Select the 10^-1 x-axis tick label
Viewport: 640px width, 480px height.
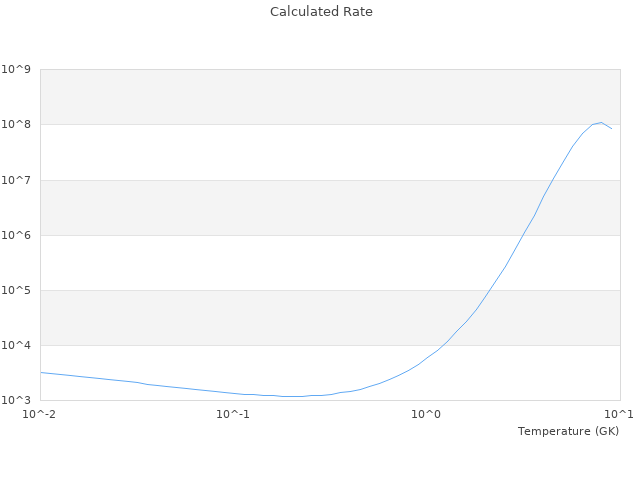point(233,414)
